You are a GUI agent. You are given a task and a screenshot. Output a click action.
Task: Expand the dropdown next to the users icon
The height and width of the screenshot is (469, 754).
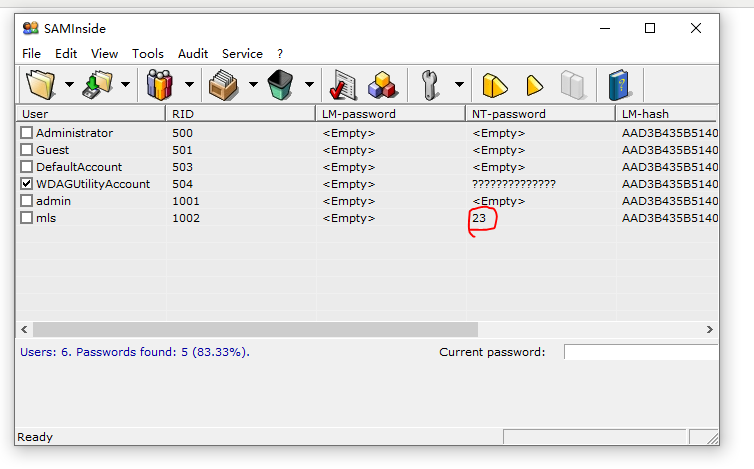click(x=189, y=85)
